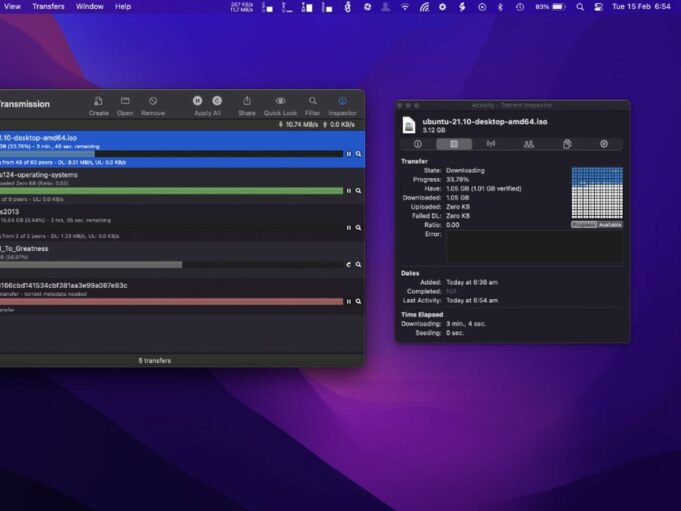Pause the ubuntu desktop-amd64.iso transfer

point(349,154)
